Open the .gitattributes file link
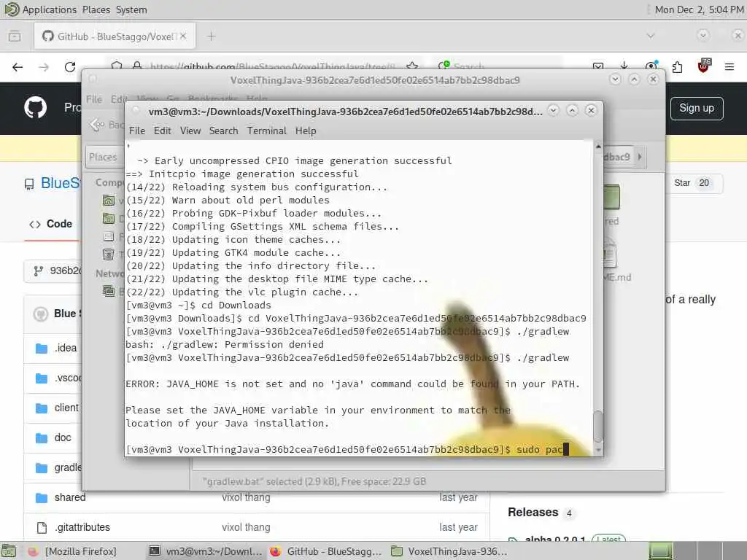This screenshot has width=747, height=560. (x=82, y=528)
